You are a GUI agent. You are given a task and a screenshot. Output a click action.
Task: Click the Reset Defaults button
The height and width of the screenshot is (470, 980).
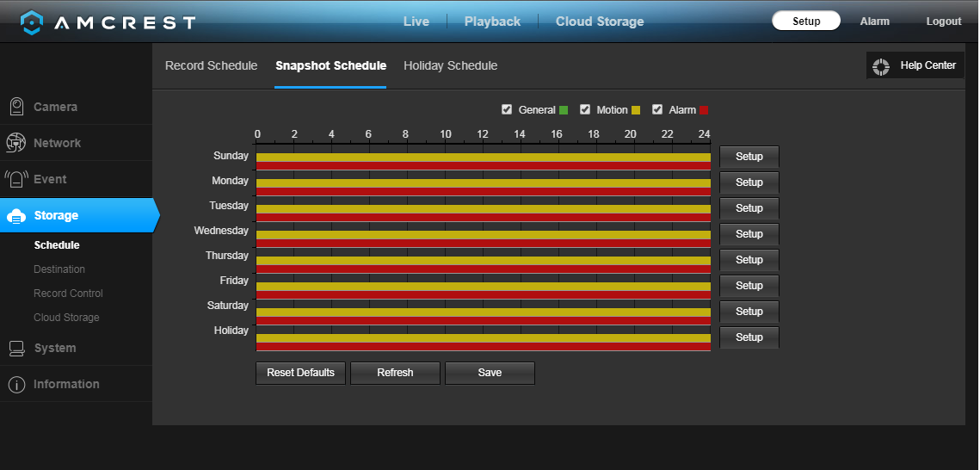pos(300,373)
